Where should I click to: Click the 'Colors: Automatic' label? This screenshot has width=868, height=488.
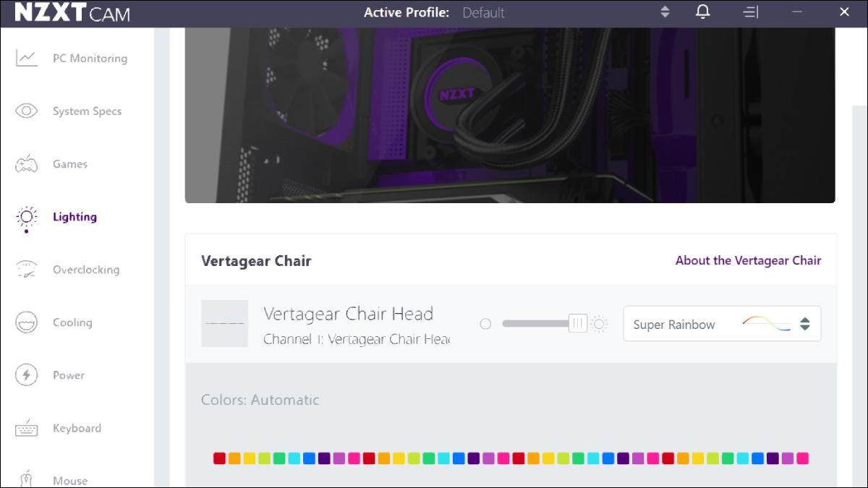[x=260, y=400]
